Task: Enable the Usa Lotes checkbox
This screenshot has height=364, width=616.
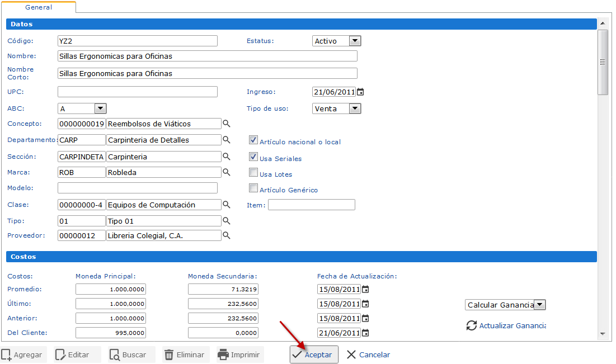Action: tap(253, 172)
